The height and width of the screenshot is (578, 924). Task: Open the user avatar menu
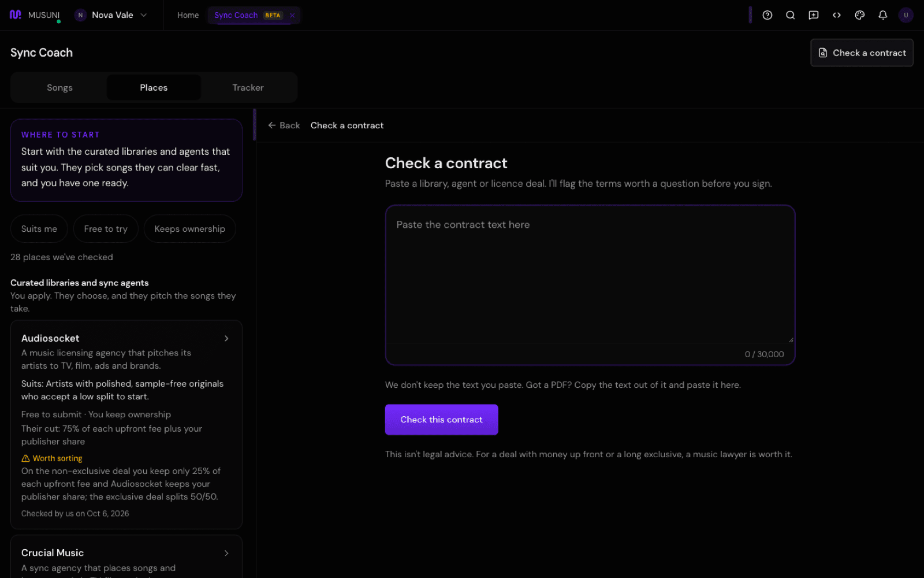point(906,15)
